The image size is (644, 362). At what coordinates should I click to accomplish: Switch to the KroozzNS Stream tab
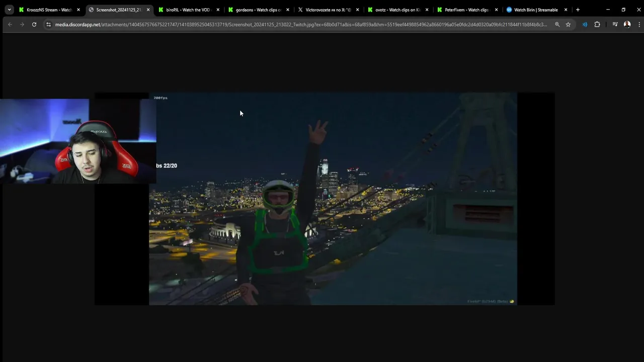[x=49, y=10]
